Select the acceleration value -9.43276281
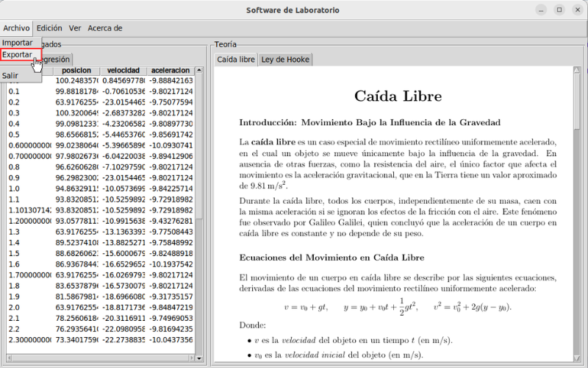Image resolution: width=588 pixels, height=368 pixels. tap(171, 222)
